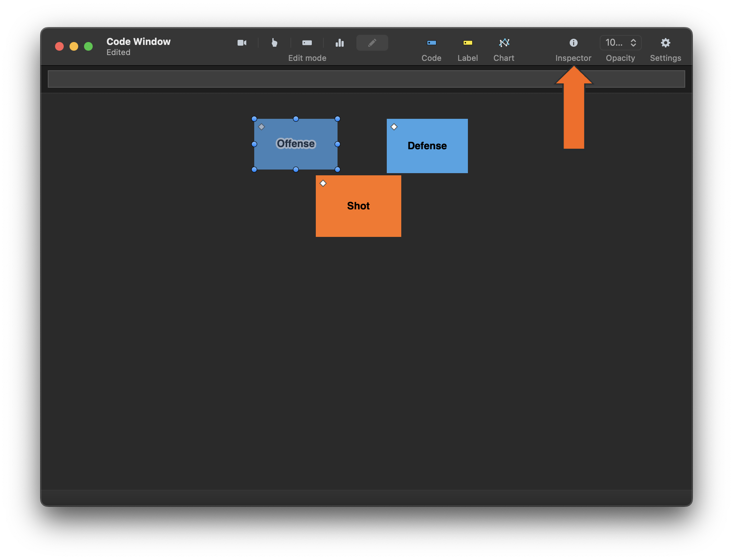Toggle the diamond marker on the Shot node
Image resolution: width=733 pixels, height=560 pixels.
coord(323,183)
